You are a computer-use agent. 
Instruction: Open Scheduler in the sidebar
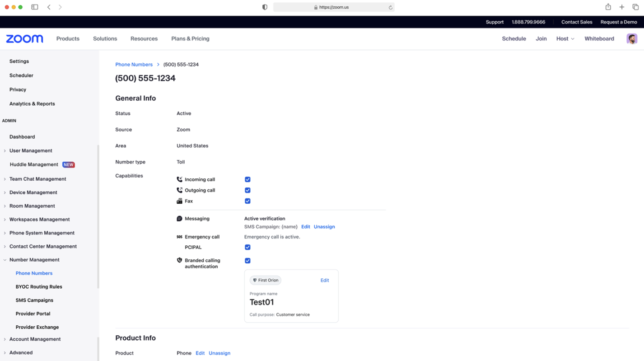(21, 75)
